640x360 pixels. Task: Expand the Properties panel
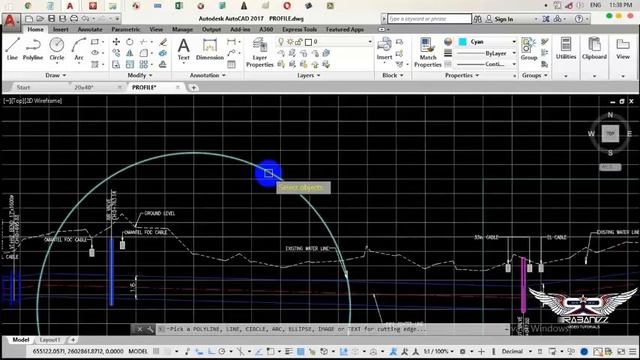(462, 75)
